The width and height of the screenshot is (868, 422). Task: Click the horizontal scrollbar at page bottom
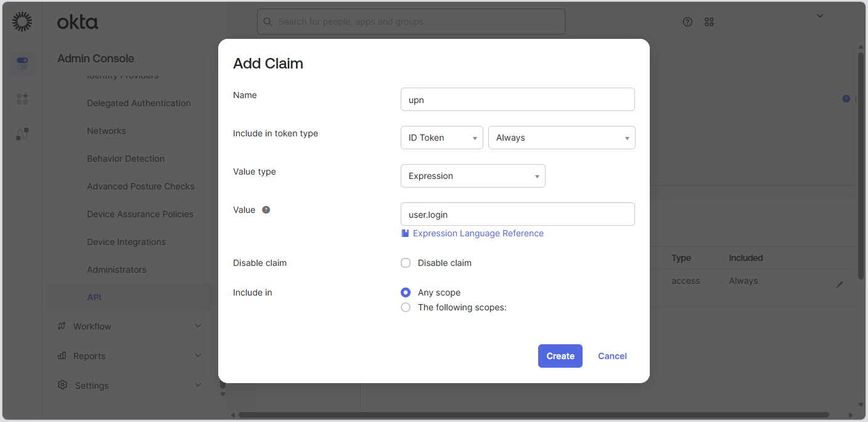(534, 415)
